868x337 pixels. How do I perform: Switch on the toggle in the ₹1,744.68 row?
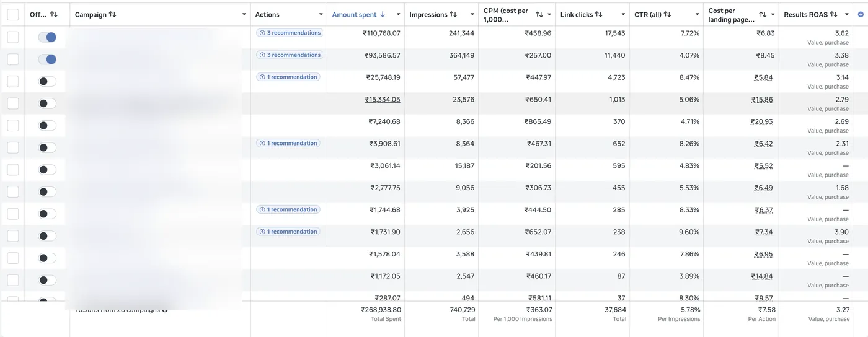tap(47, 214)
